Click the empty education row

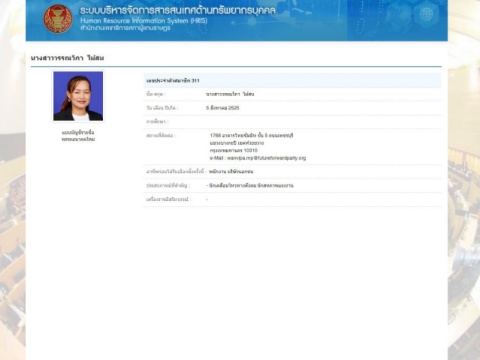tap(292, 122)
